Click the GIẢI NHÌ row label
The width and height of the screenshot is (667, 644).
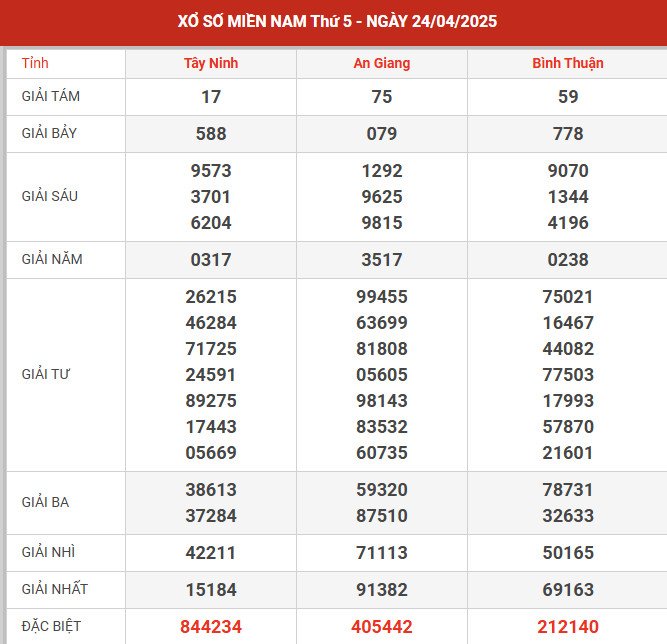tap(48, 552)
